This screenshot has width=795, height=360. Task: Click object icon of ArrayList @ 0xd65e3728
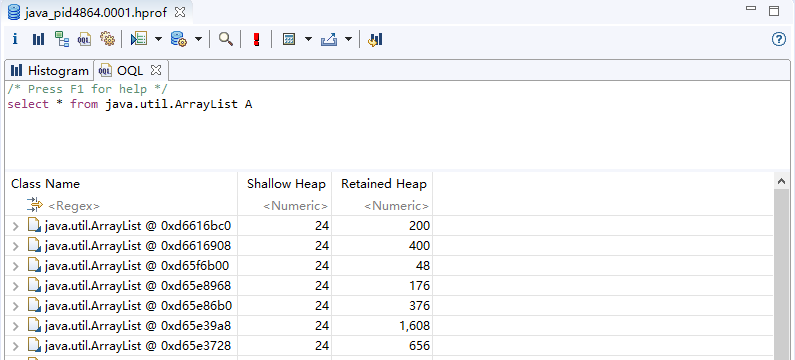pos(34,345)
